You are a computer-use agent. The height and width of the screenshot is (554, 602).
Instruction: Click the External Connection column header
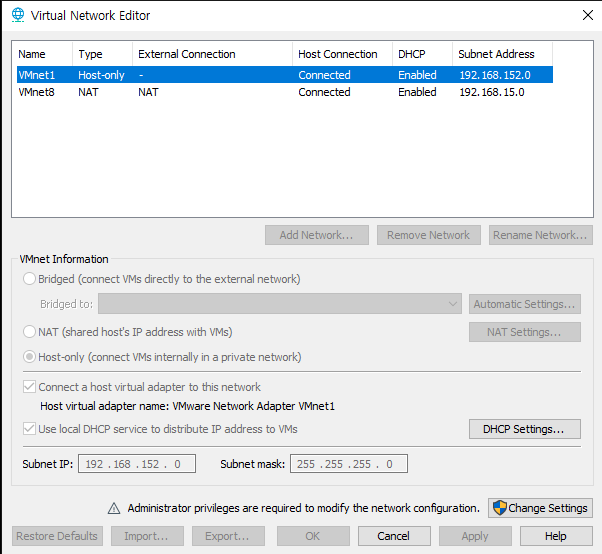pos(212,54)
